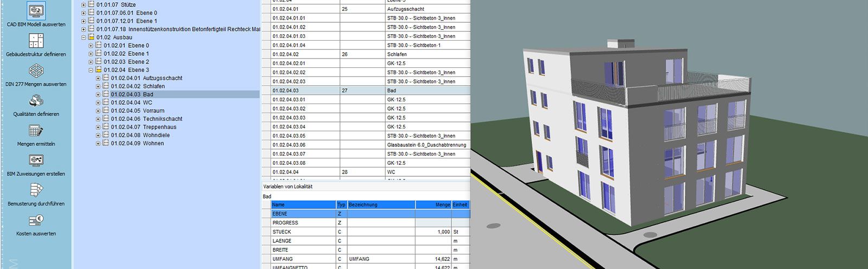Open CAD BIM Modell auswerten icon

[x=36, y=11]
